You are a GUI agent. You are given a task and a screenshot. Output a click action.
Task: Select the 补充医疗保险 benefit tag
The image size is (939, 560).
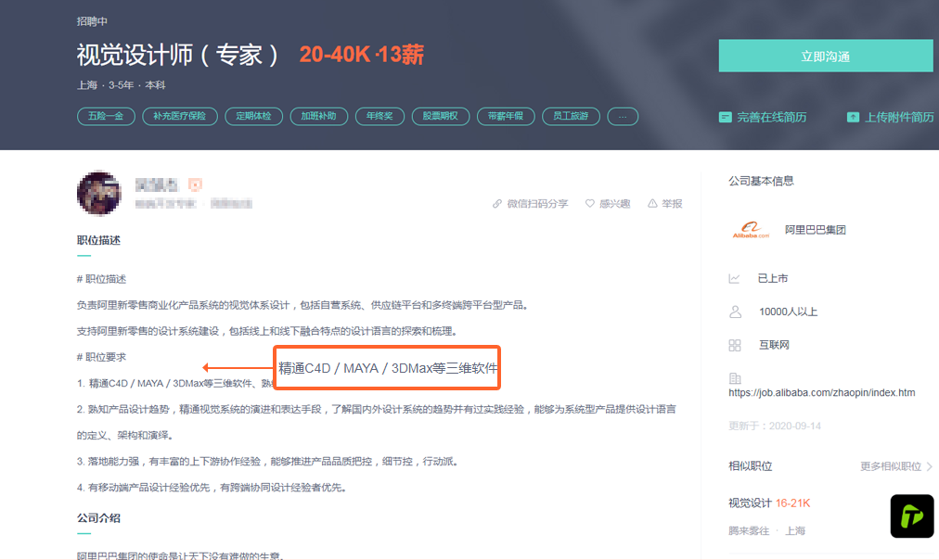point(180,116)
